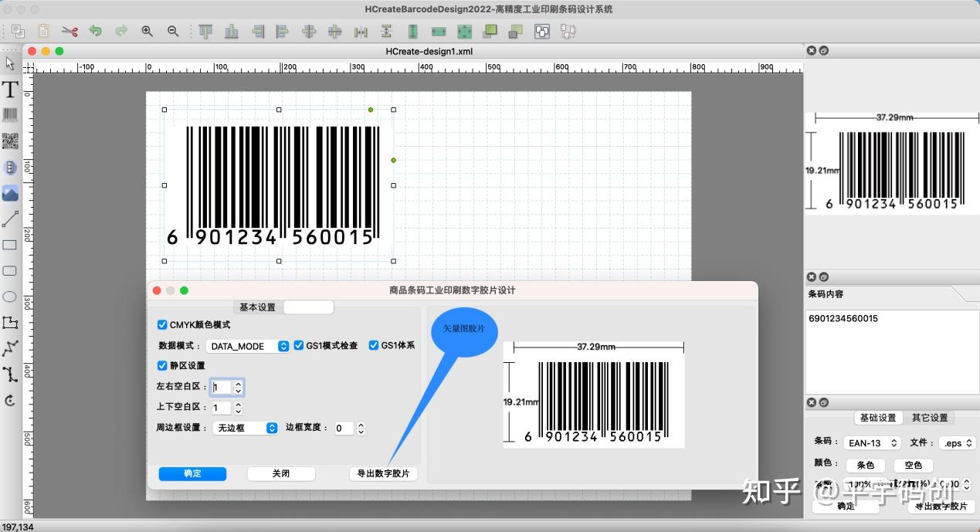Select the rotate tool at sidebar bottom
Image resolution: width=980 pixels, height=532 pixels.
pyautogui.click(x=10, y=400)
